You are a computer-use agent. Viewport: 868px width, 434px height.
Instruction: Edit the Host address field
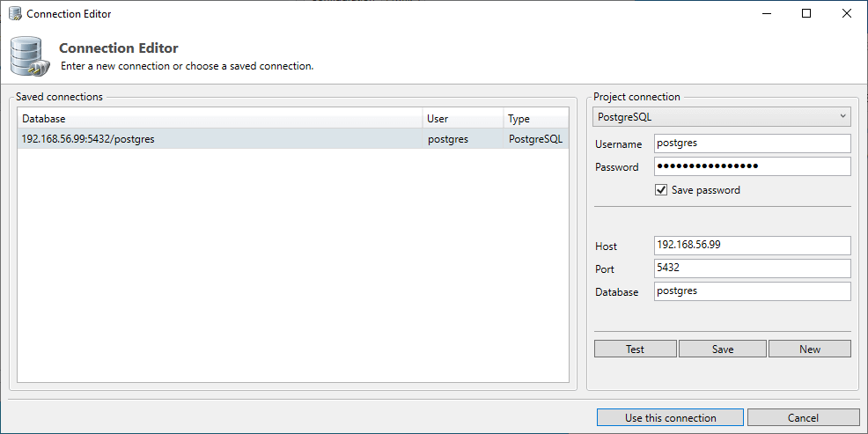tap(752, 246)
